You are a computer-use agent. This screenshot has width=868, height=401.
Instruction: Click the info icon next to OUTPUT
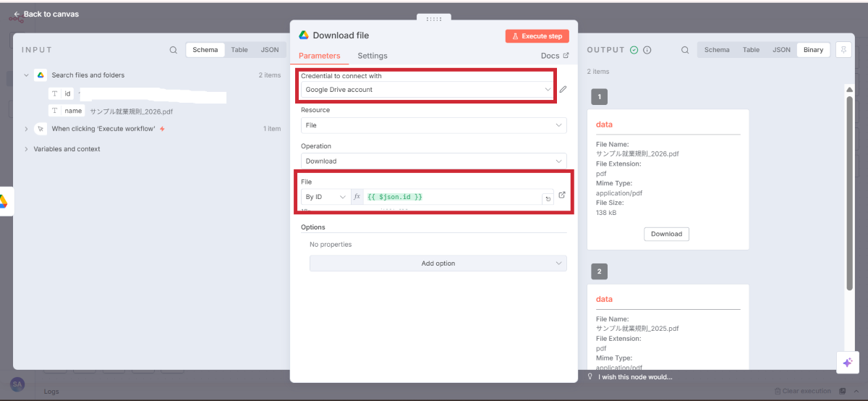(647, 50)
